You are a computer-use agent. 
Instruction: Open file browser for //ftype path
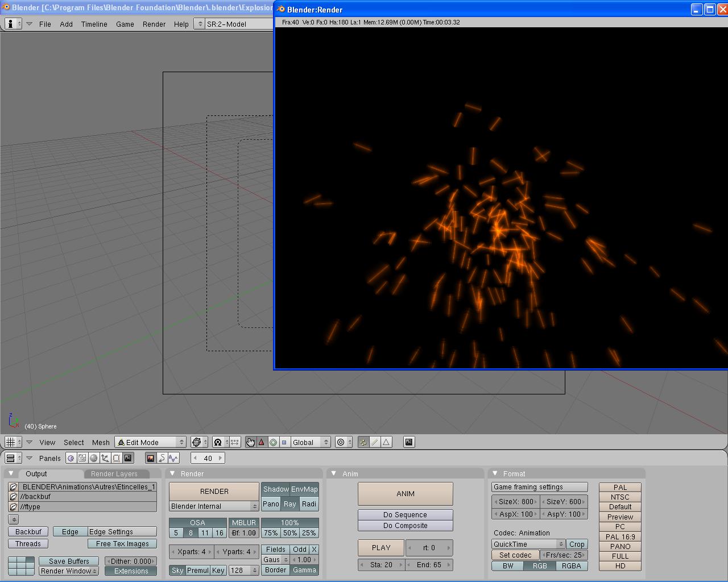click(14, 507)
